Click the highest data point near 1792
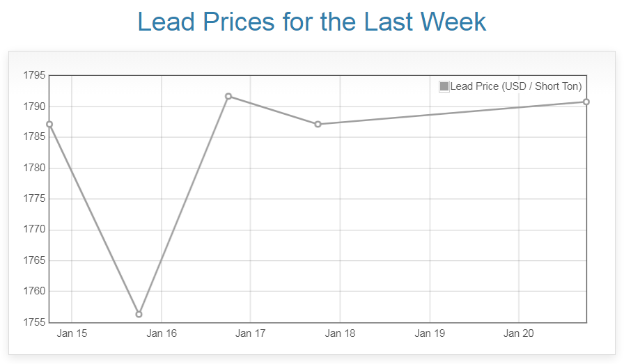Image resolution: width=624 pixels, height=364 pixels. pyautogui.click(x=228, y=96)
